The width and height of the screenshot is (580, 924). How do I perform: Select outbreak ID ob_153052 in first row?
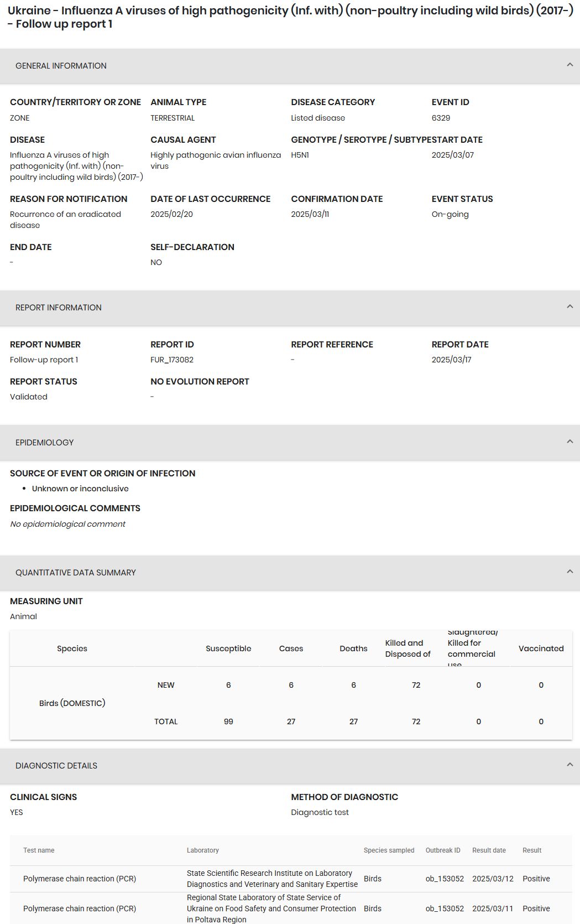point(445,879)
